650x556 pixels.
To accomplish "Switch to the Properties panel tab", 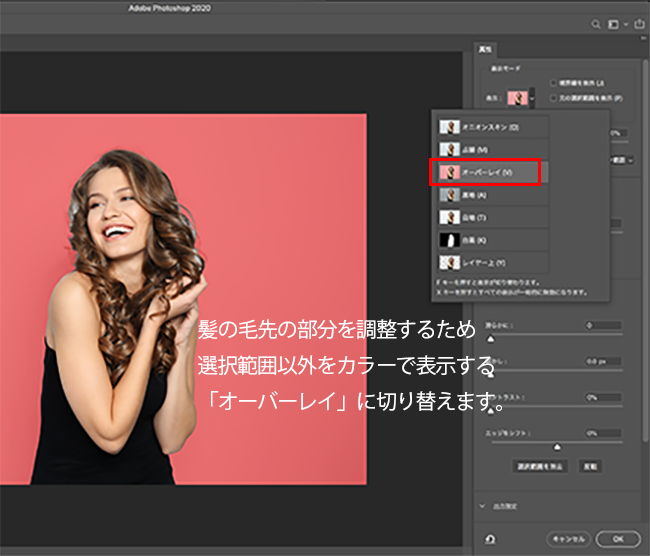I will pos(485,47).
